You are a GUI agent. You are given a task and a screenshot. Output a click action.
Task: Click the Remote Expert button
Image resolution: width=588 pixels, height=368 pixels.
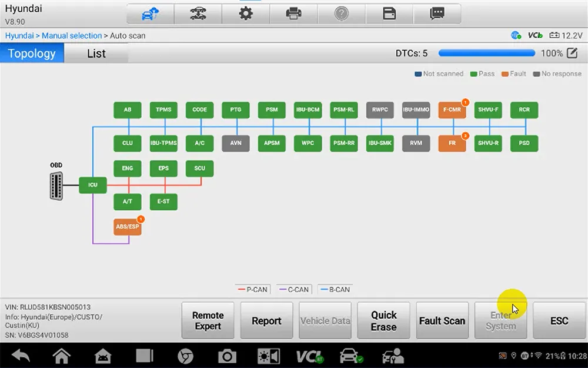tap(208, 321)
